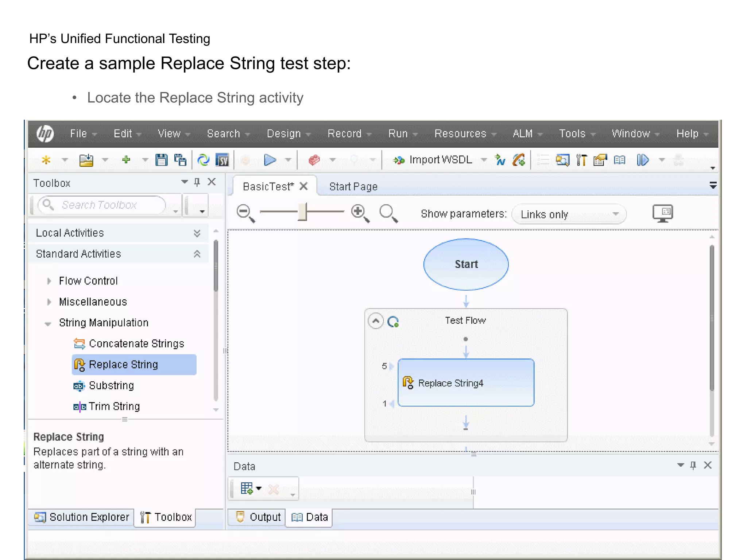Click the Replace String4 step on canvas
747x560 pixels.
point(466,382)
